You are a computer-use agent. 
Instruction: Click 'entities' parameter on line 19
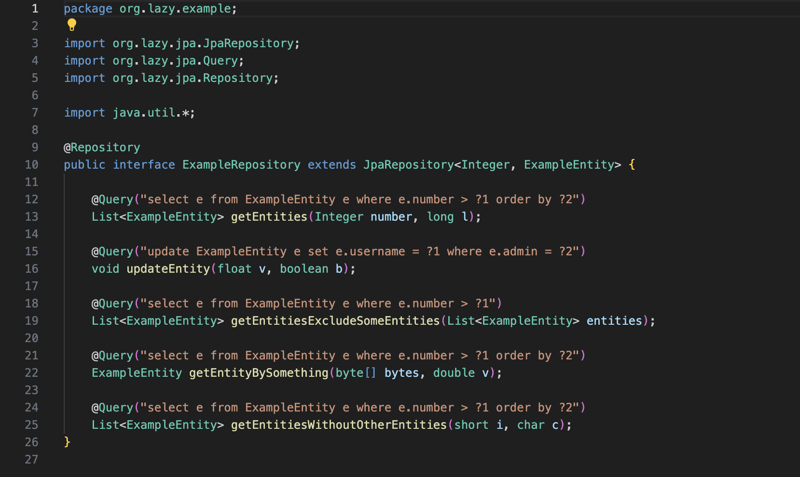coord(614,321)
